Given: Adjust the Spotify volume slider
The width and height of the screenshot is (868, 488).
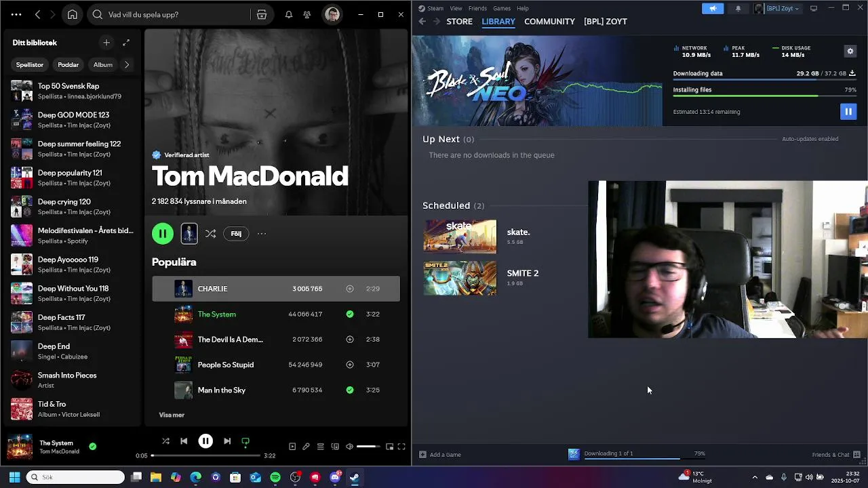Looking at the screenshot, I should tap(369, 447).
